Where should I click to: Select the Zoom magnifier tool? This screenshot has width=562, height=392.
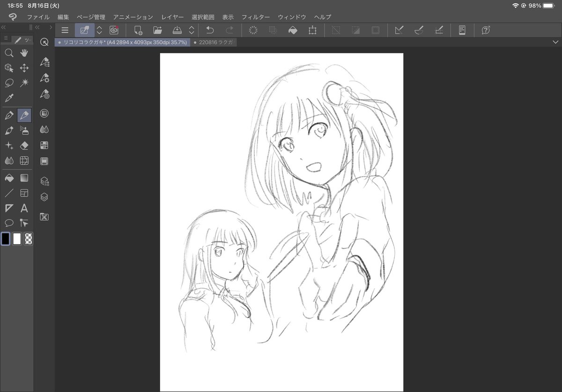click(9, 53)
